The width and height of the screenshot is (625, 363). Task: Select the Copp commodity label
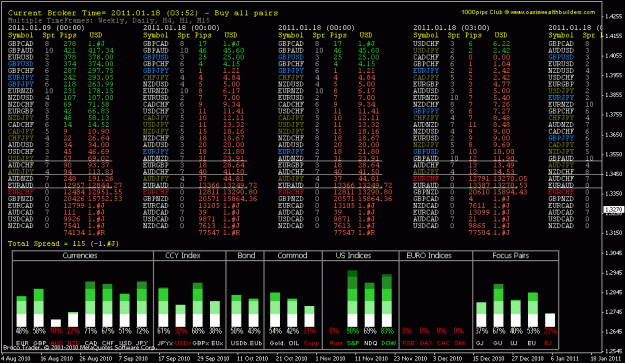[311, 343]
